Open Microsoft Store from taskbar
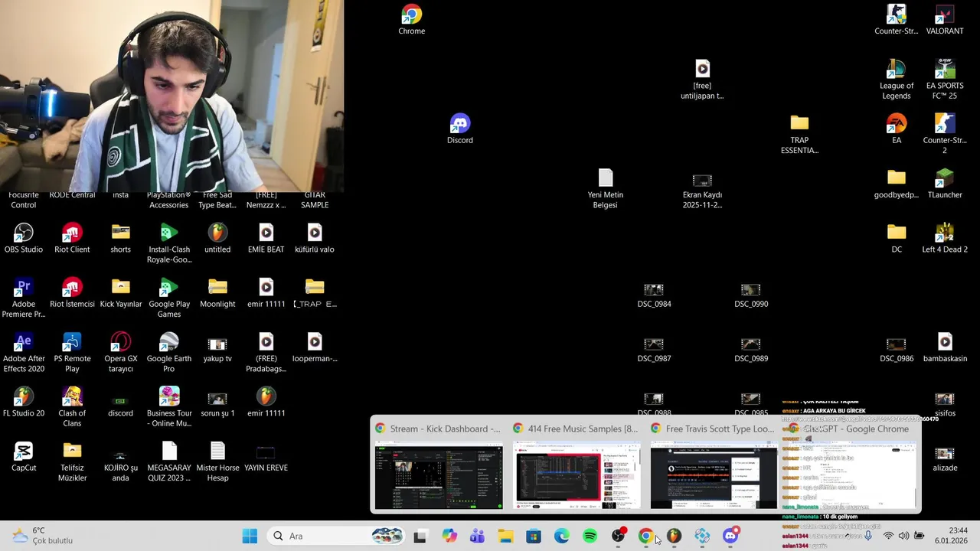The image size is (980, 551). [x=534, y=536]
